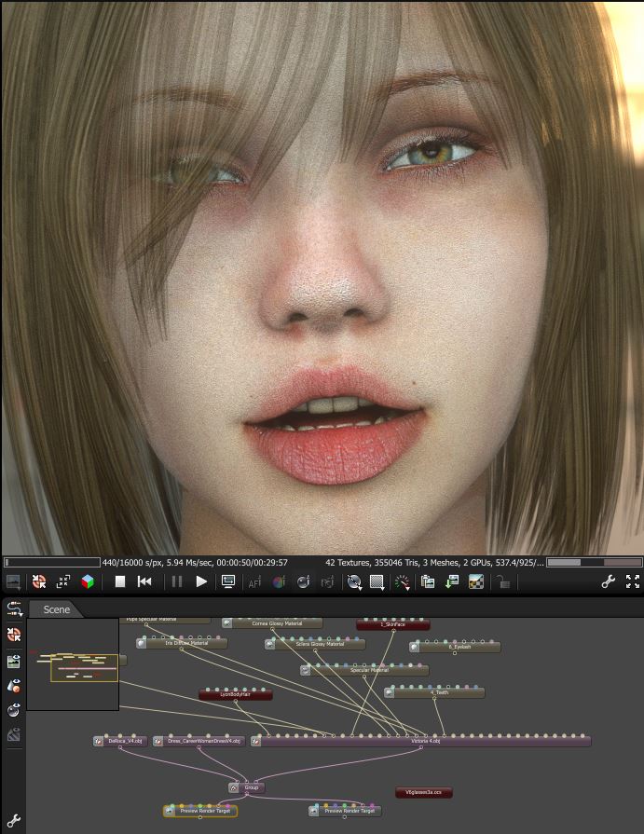Pause the render
This screenshot has height=834, width=644.
click(177, 581)
